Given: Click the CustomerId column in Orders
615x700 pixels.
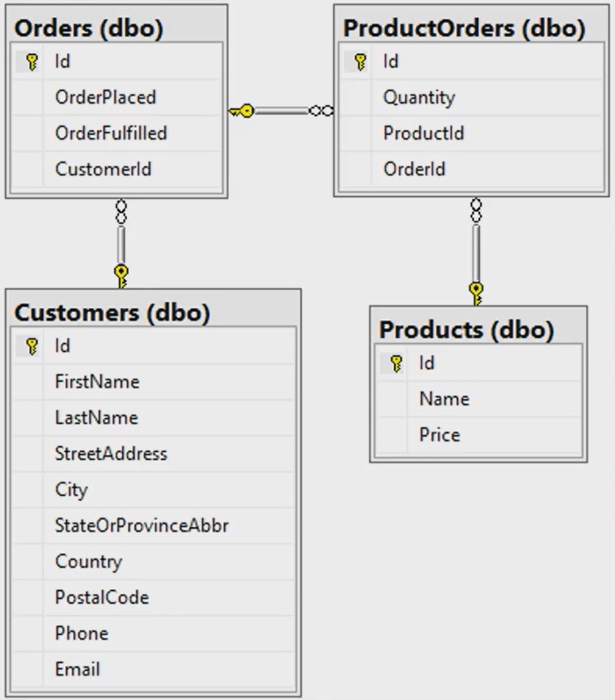Looking at the screenshot, I should tap(104, 169).
